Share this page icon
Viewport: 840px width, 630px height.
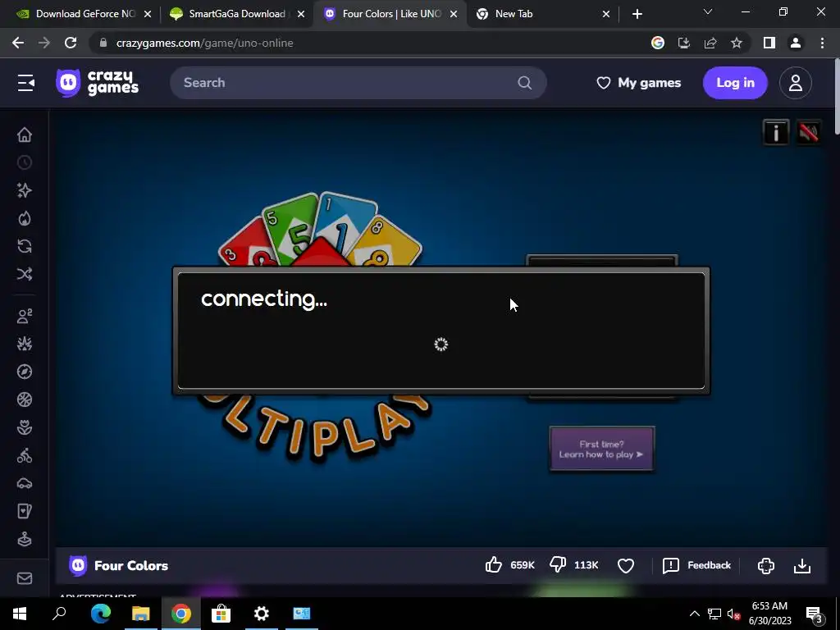[710, 43]
